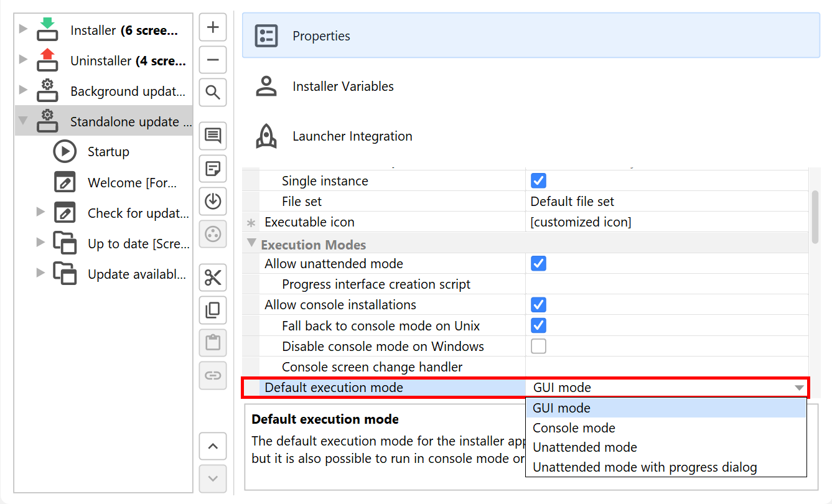Image resolution: width=832 pixels, height=504 pixels.
Task: Enable Disable console mode on Windows
Action: pyautogui.click(x=538, y=347)
